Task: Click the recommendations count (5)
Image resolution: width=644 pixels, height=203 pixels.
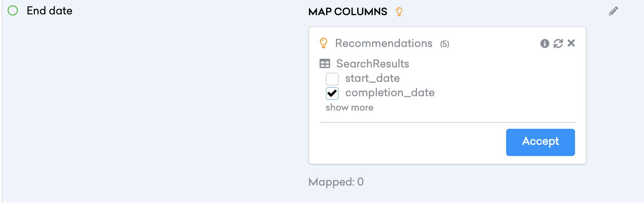Action: point(445,44)
